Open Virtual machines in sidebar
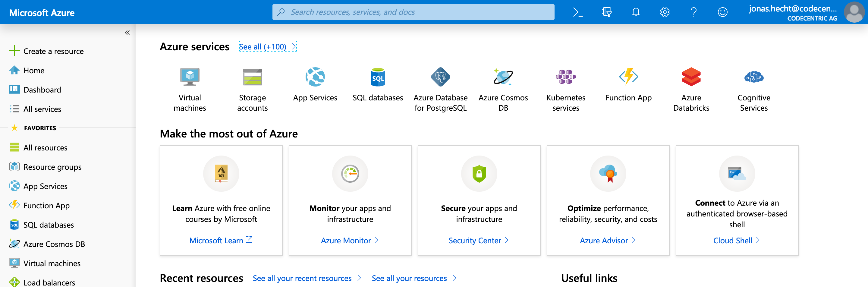Screen dimensions: 868x287 click(45, 263)
